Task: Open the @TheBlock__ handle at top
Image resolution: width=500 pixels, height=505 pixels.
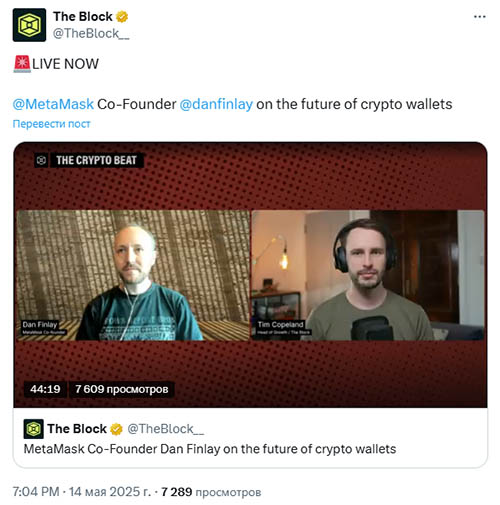Action: pos(91,34)
